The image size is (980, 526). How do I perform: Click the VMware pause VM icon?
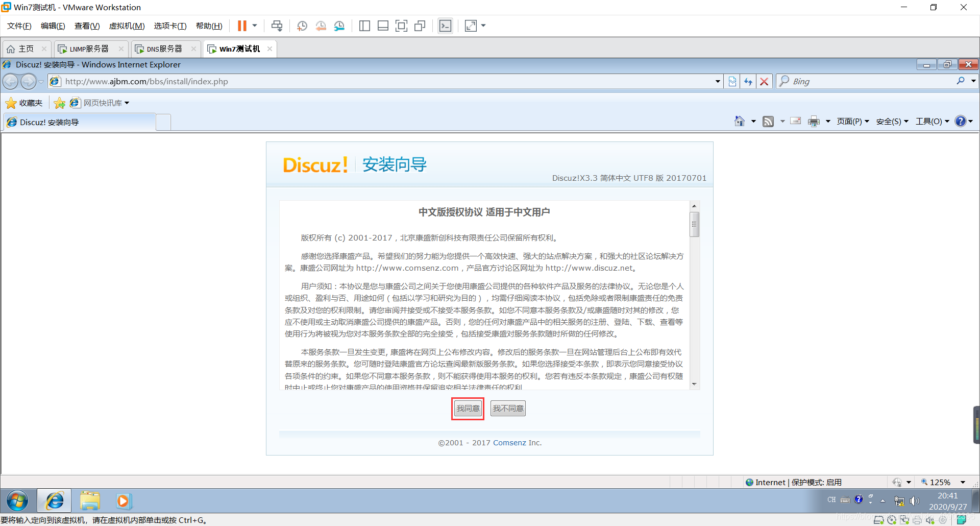[242, 26]
